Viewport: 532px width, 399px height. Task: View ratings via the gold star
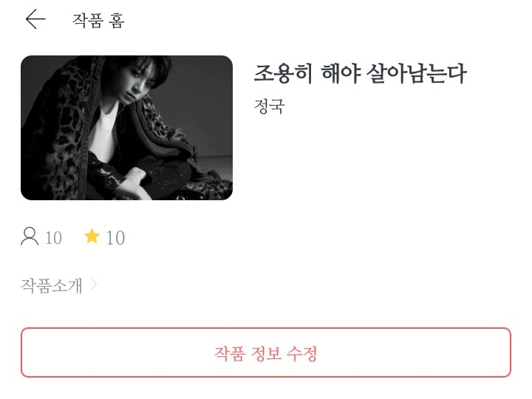click(92, 236)
